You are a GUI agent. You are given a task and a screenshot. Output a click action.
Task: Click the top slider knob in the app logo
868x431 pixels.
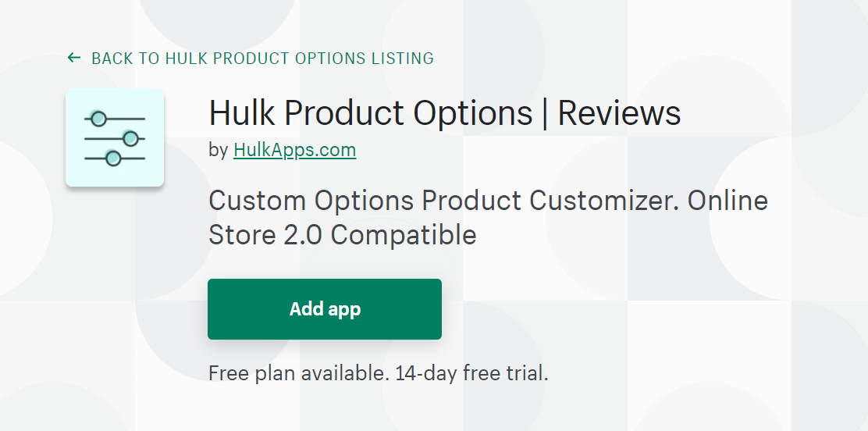pos(98,119)
